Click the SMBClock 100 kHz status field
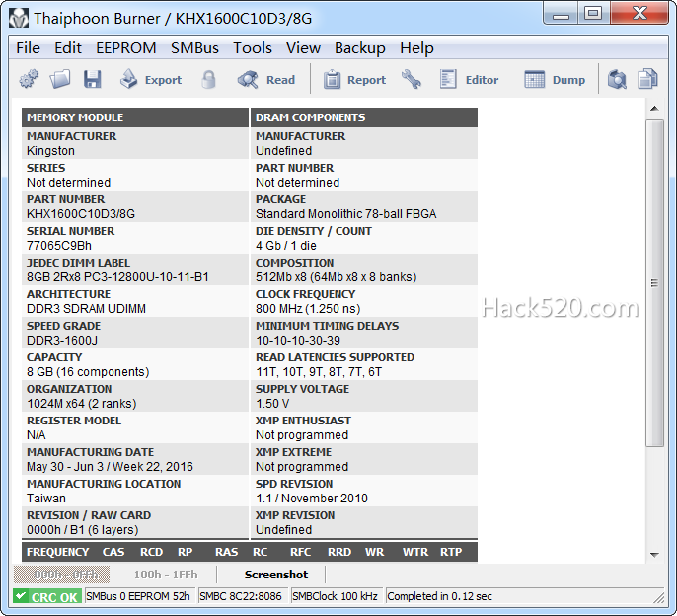677x616 pixels. point(337,596)
